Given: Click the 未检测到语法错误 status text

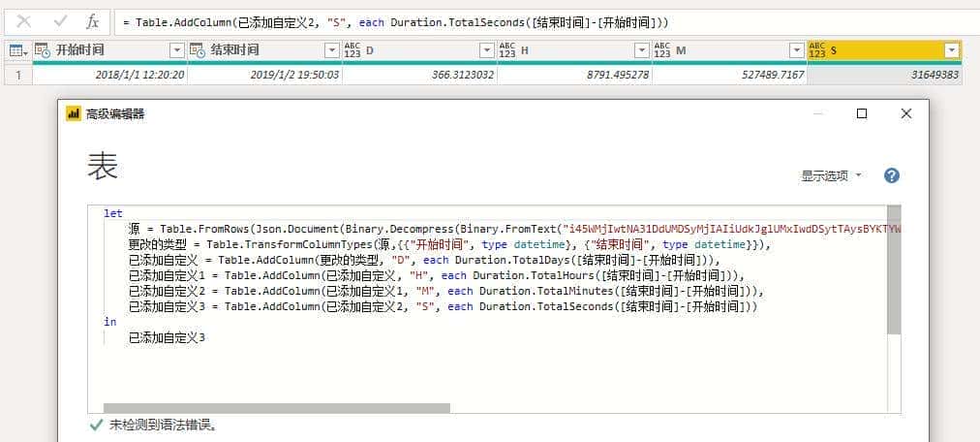Looking at the screenshot, I should tap(164, 426).
